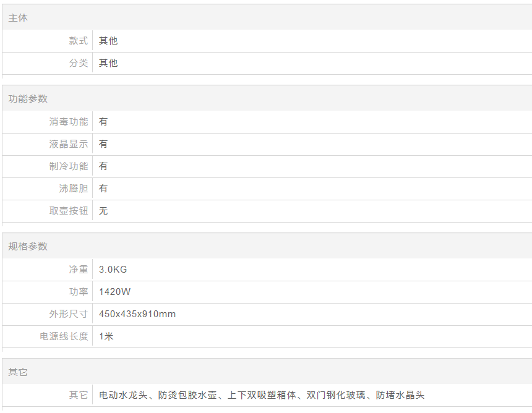
Task: Click the 1米 cord length value
Action: tap(106, 336)
